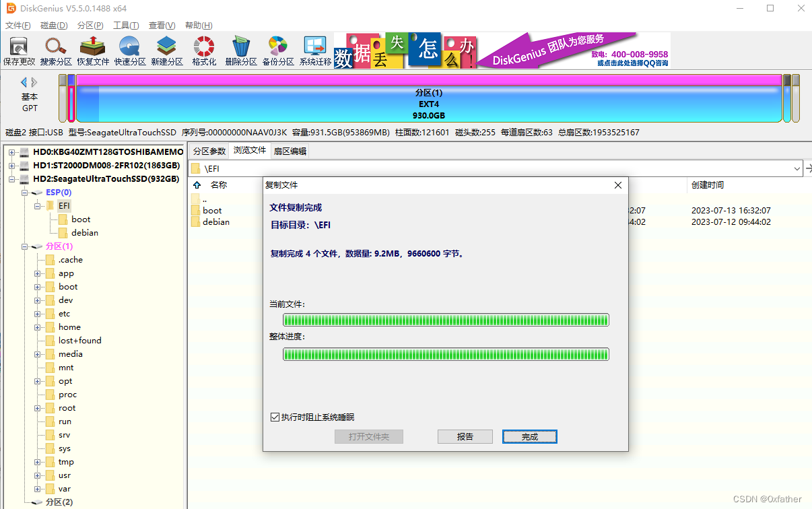Image resolution: width=812 pixels, height=509 pixels.
Task: Select the Quick Partition (快速分区) icon
Action: pos(130,51)
